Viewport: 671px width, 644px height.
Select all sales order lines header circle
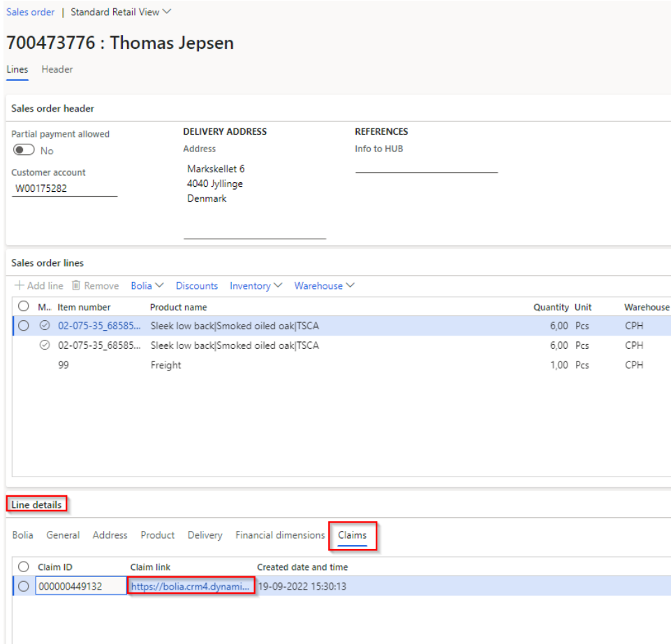24,306
